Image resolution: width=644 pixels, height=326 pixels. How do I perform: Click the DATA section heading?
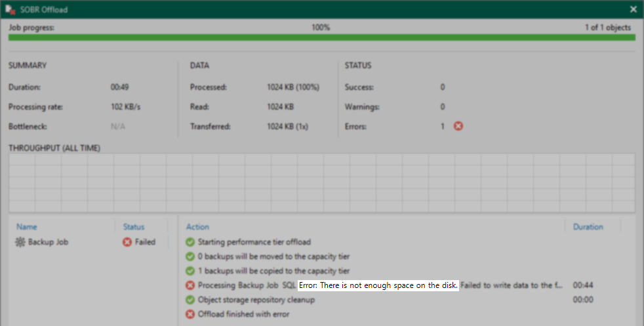199,66
